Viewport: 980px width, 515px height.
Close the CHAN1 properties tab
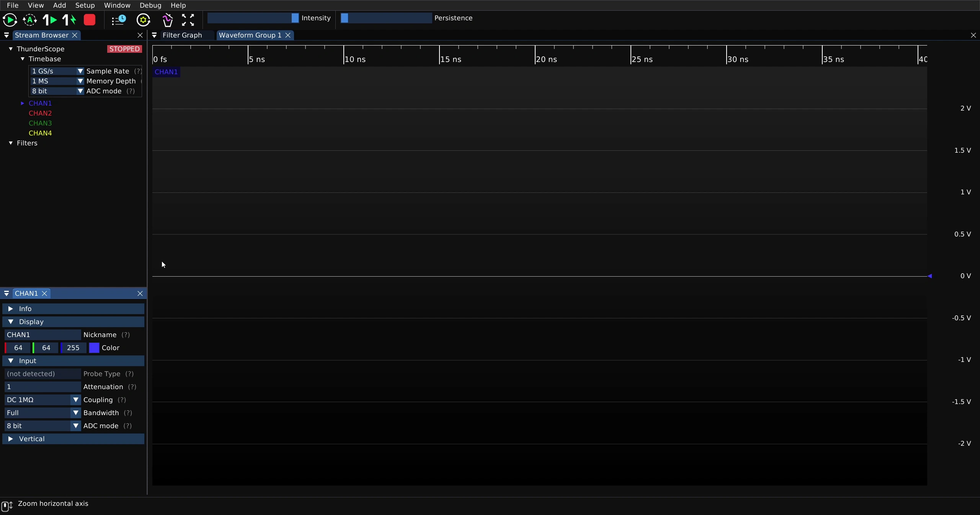click(44, 293)
